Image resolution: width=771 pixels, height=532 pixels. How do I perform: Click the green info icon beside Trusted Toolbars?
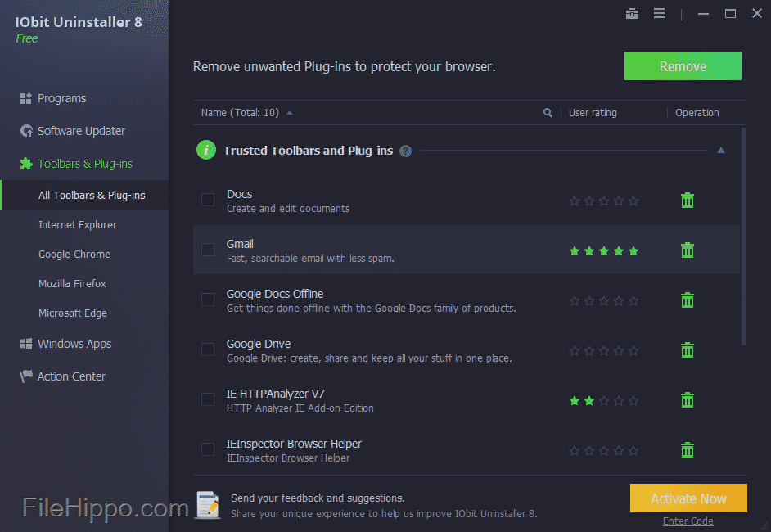click(206, 150)
